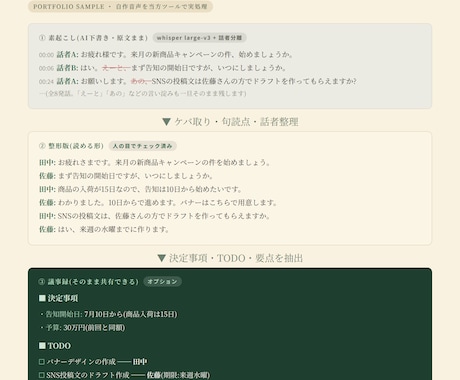Click the line '田中: 商品の入荷が15日なので…'
Viewport: 460px width, 380px height.
click(140, 189)
